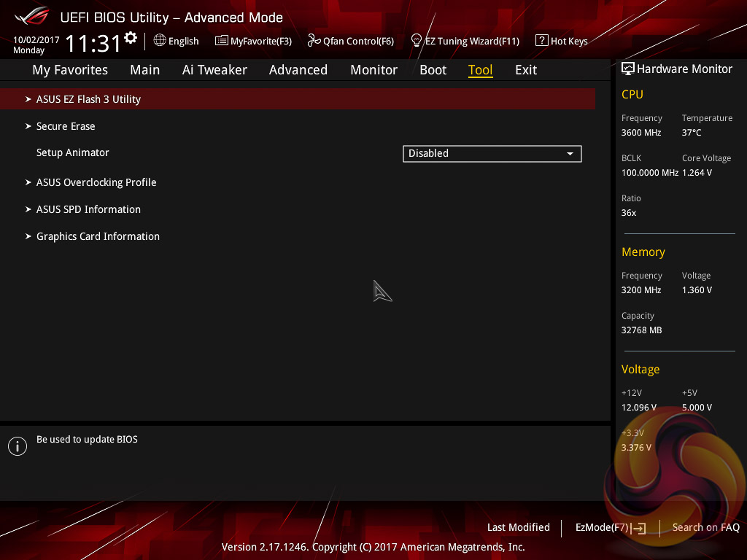Click the EzMode exit arrow icon
The height and width of the screenshot is (560, 747).
point(639,528)
